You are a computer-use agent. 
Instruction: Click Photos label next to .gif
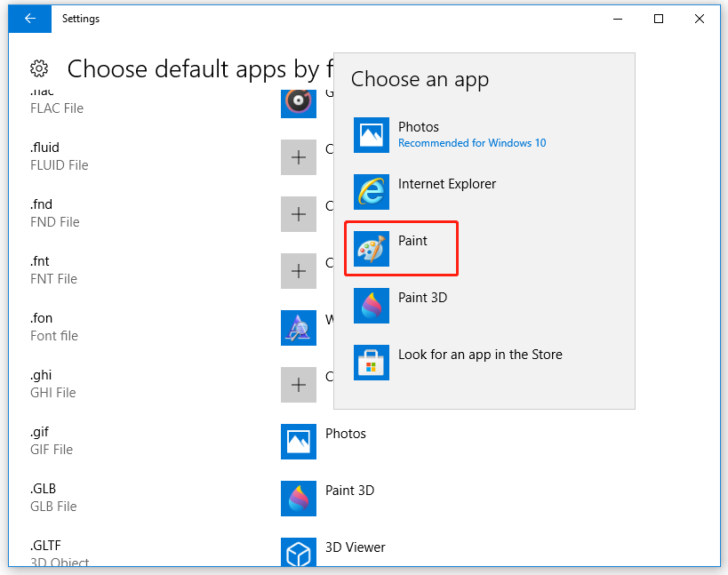(346, 434)
